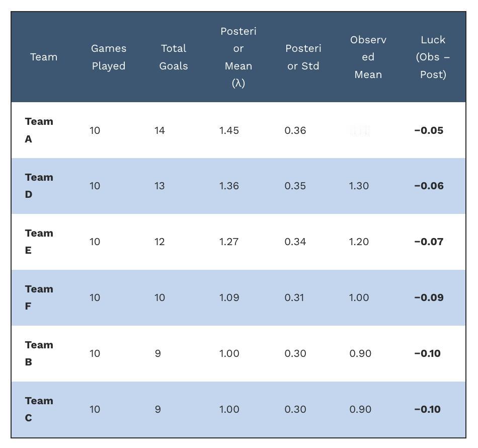The image size is (478, 448).
Task: Click the Total Goals header cell
Action: tap(174, 57)
